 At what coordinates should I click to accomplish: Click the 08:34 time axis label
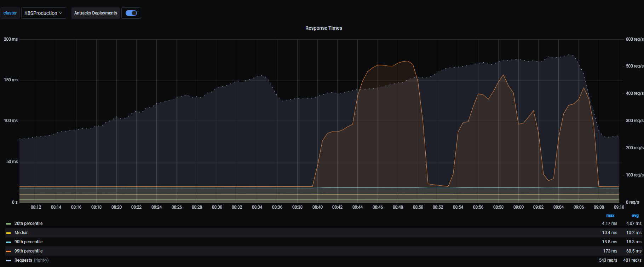(x=257, y=207)
